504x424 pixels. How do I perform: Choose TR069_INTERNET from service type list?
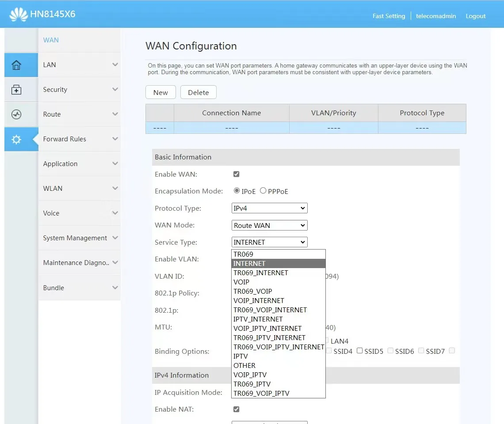[x=261, y=273]
